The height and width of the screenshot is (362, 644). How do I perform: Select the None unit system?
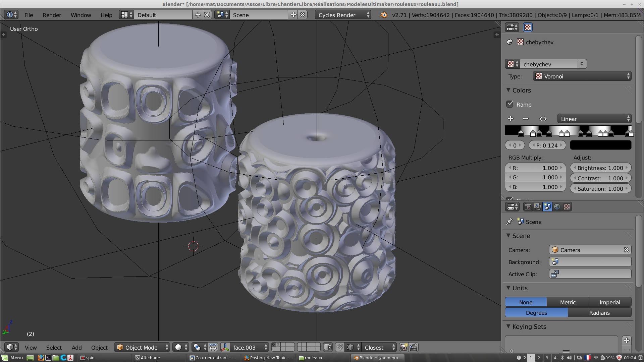click(x=526, y=302)
